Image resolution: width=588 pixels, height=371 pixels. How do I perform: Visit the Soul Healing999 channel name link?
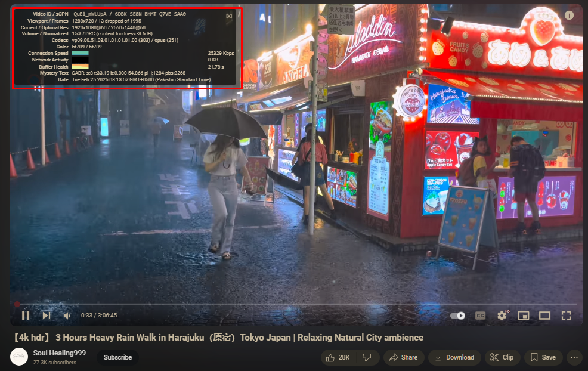click(x=59, y=353)
